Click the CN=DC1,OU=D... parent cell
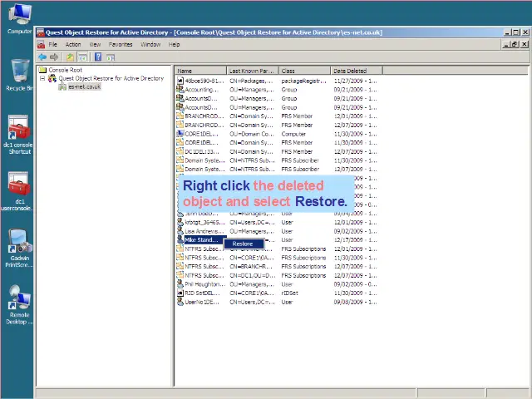This screenshot has width=532, height=399. (x=251, y=275)
